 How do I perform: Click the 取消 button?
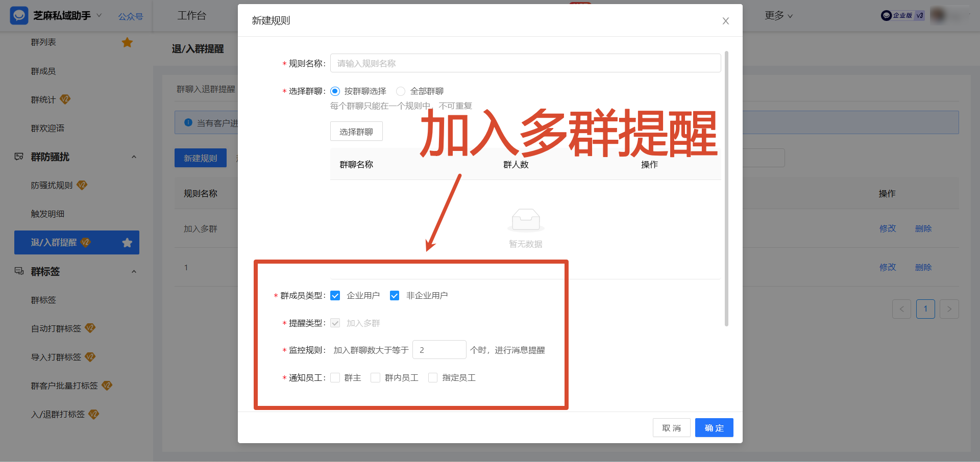[671, 428]
